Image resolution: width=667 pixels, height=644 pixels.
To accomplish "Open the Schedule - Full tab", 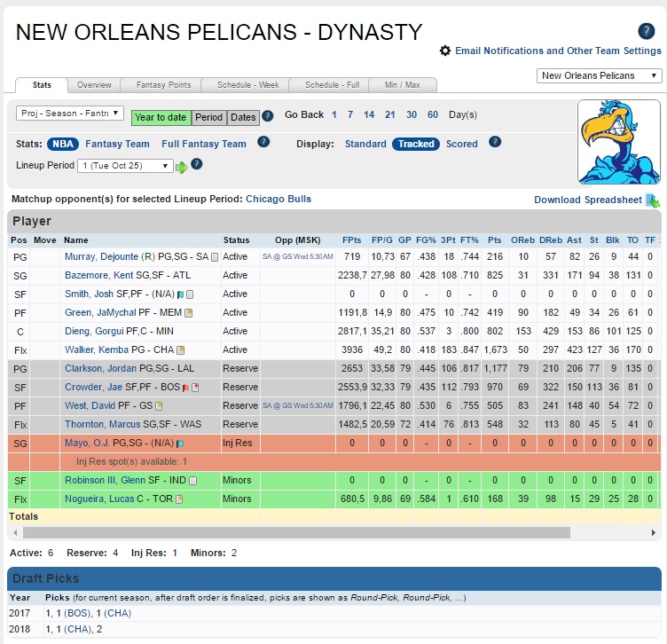I will [x=332, y=85].
